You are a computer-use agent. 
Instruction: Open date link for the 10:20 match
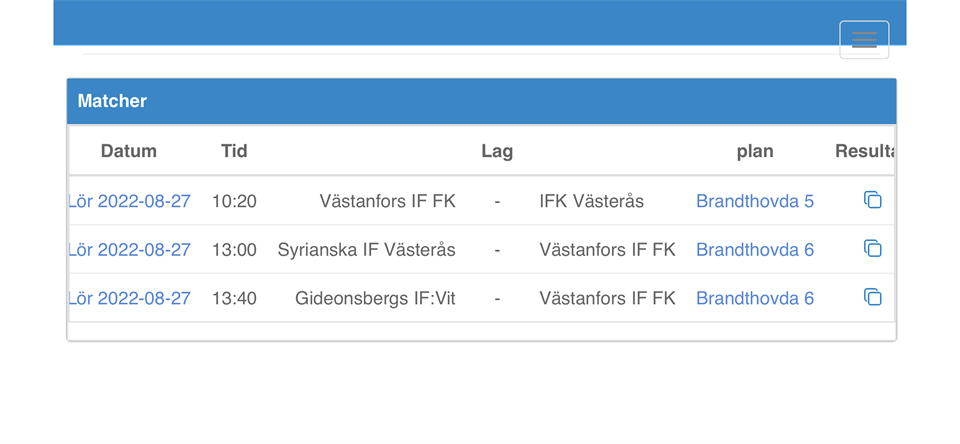click(130, 201)
